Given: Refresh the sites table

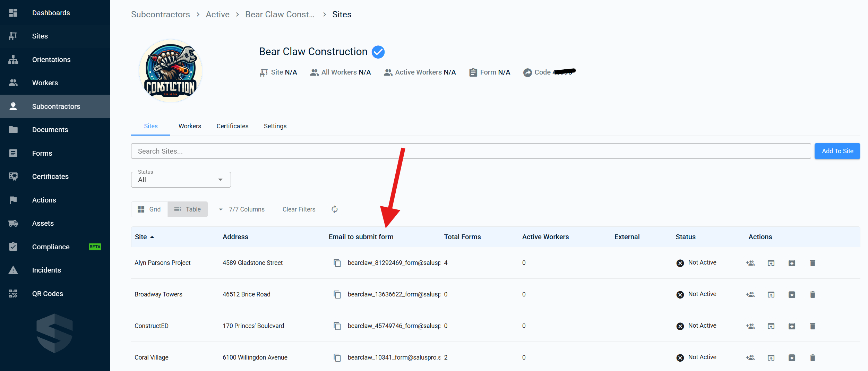Looking at the screenshot, I should pos(334,209).
